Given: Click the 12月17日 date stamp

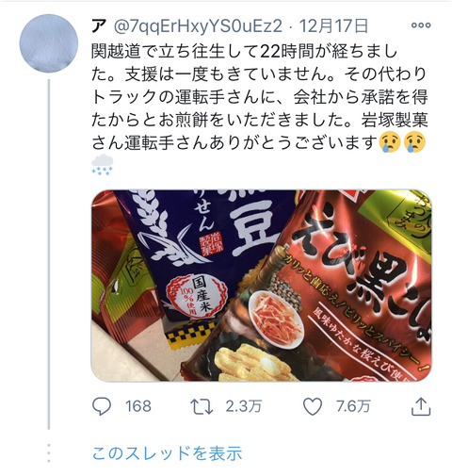Looking at the screenshot, I should click(333, 25).
